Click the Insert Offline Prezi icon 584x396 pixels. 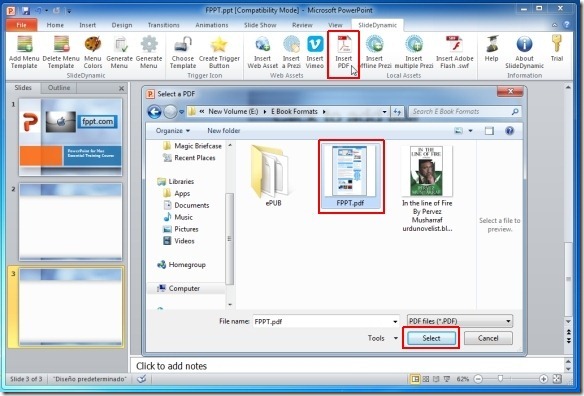click(x=375, y=44)
